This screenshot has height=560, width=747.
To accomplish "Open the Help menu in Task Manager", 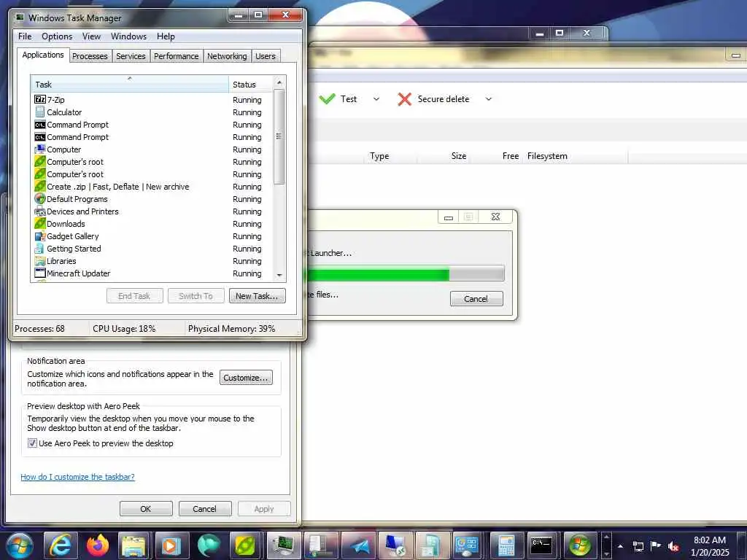I will [166, 36].
